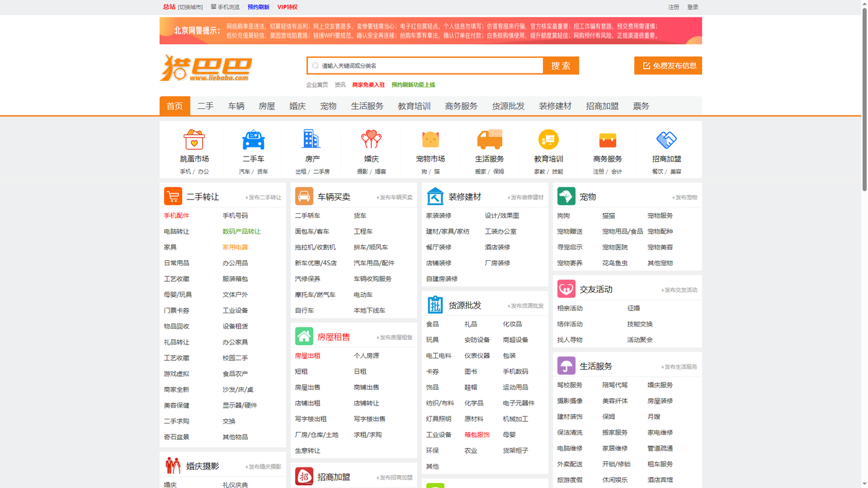868x488 pixels.
Task: Open 家装装修 category link
Action: click(x=439, y=216)
